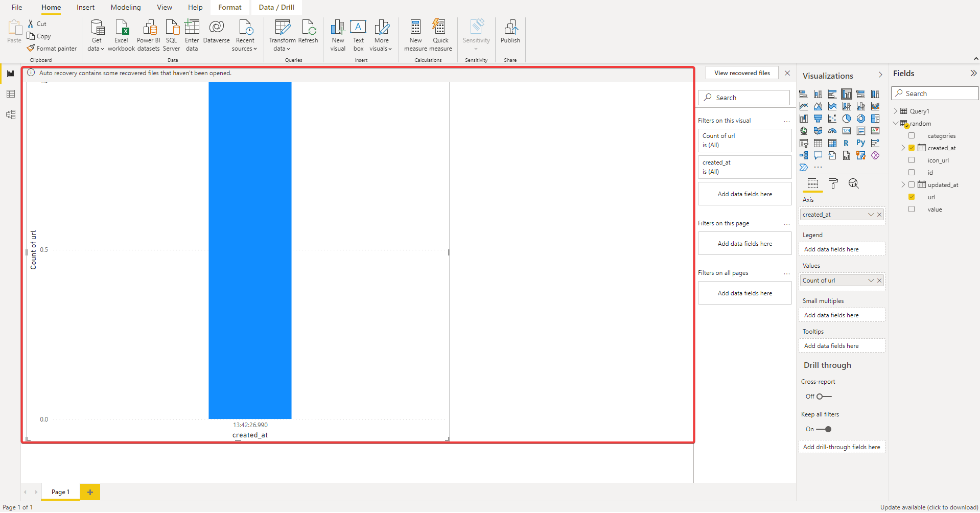Select the Funnel chart visualization
Image resolution: width=980 pixels, height=513 pixels.
(818, 119)
